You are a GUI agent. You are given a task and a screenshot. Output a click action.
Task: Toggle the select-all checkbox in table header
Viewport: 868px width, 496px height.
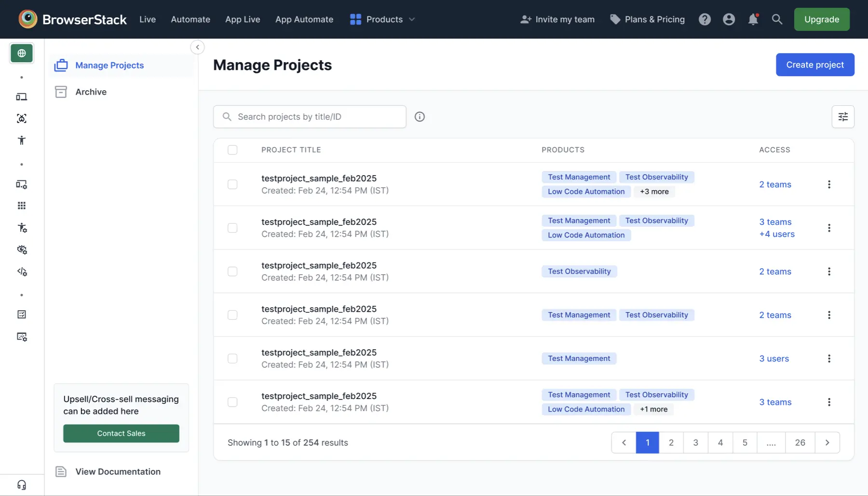(x=232, y=150)
